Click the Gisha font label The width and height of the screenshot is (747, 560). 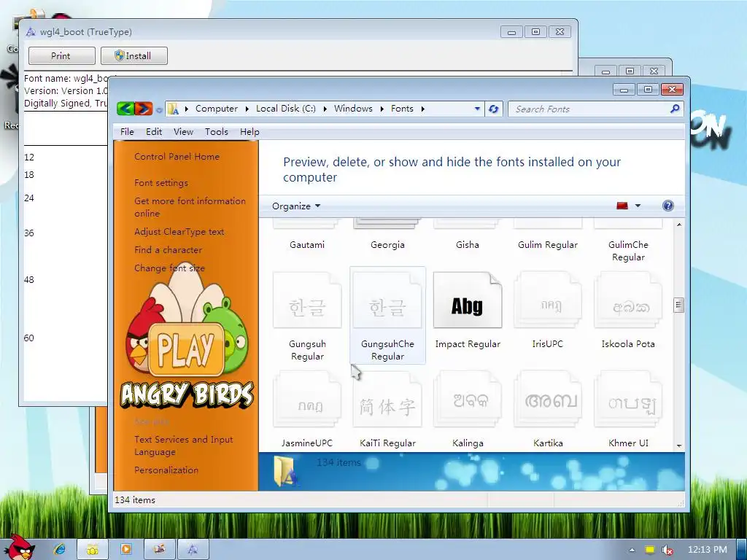[468, 245]
